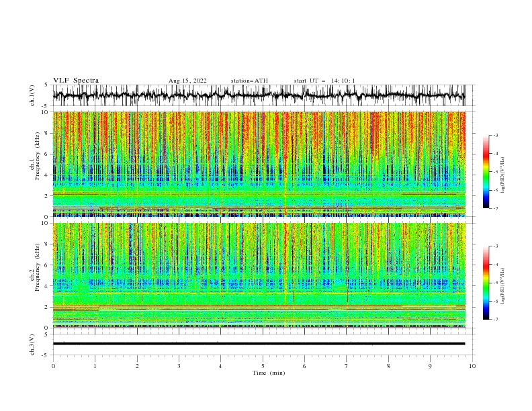Click the "10" kHz tick of ch.2 spectrogram

[46, 223]
